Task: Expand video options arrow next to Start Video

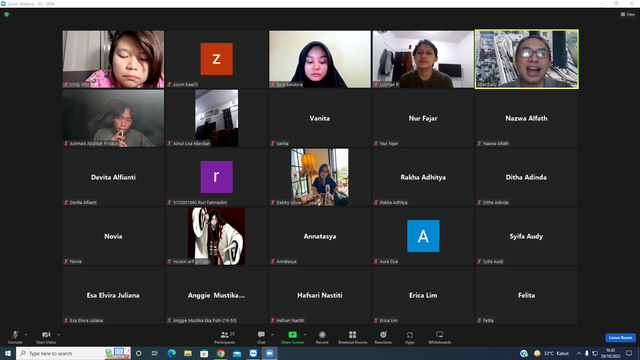Action: click(x=58, y=335)
